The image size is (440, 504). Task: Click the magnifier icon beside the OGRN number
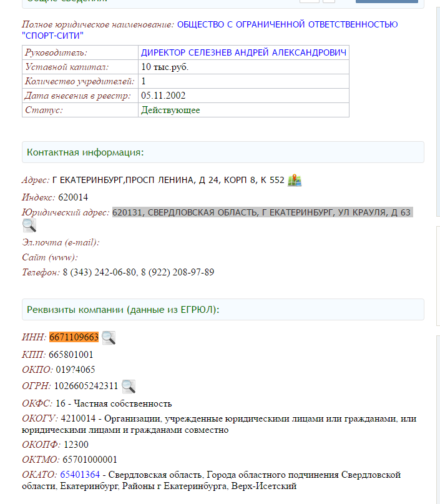(x=129, y=387)
